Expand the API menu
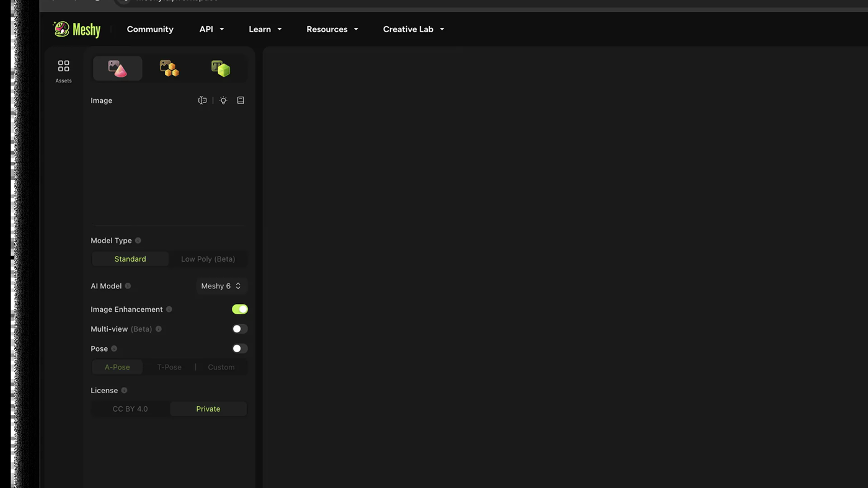 211,29
